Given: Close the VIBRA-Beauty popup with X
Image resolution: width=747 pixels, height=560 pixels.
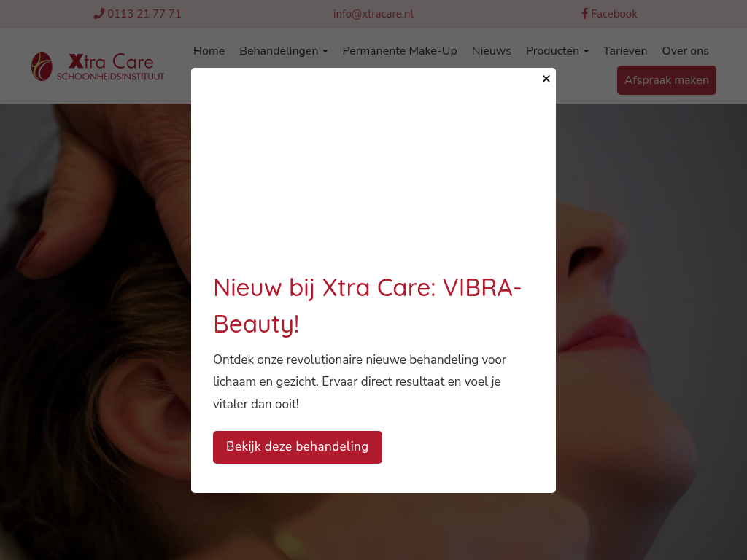Looking at the screenshot, I should (x=546, y=79).
